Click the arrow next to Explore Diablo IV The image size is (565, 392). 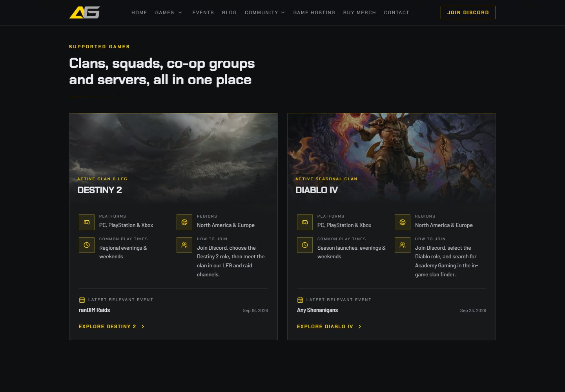tap(360, 327)
